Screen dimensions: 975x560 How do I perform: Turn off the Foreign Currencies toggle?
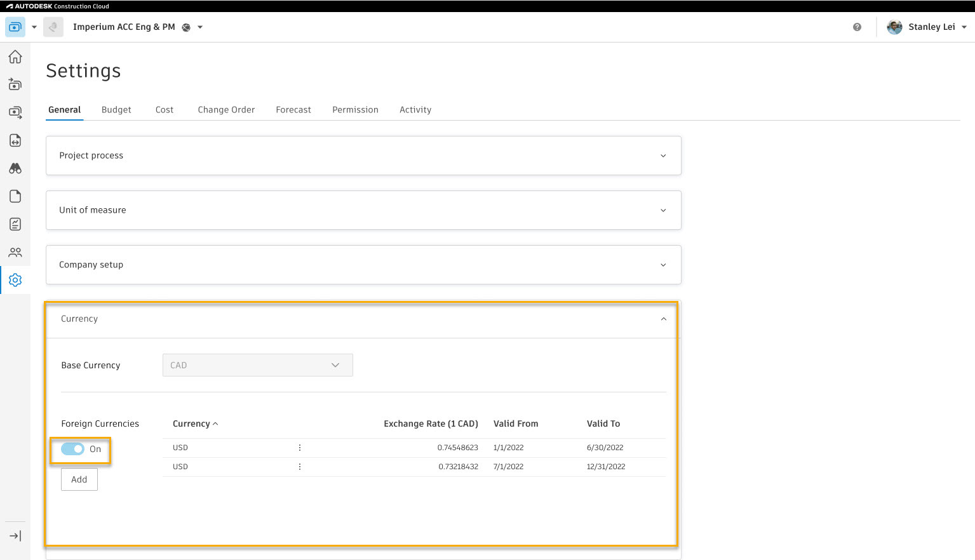73,449
